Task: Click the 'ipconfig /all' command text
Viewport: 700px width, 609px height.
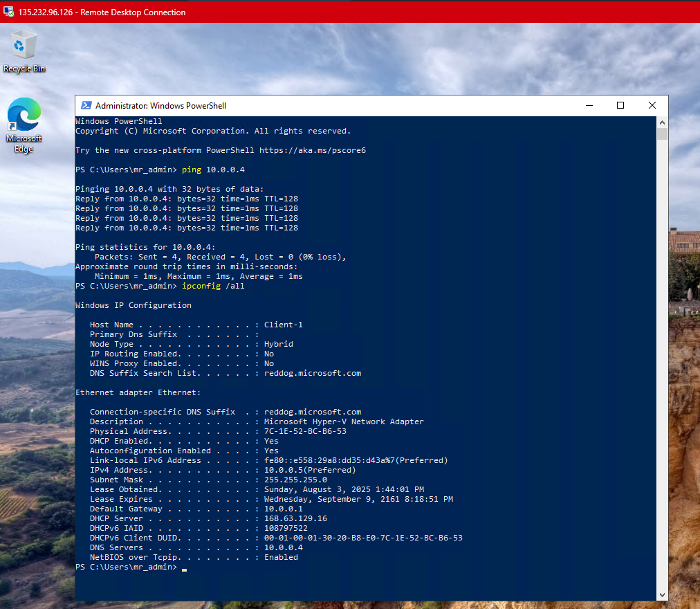Action: coord(213,286)
